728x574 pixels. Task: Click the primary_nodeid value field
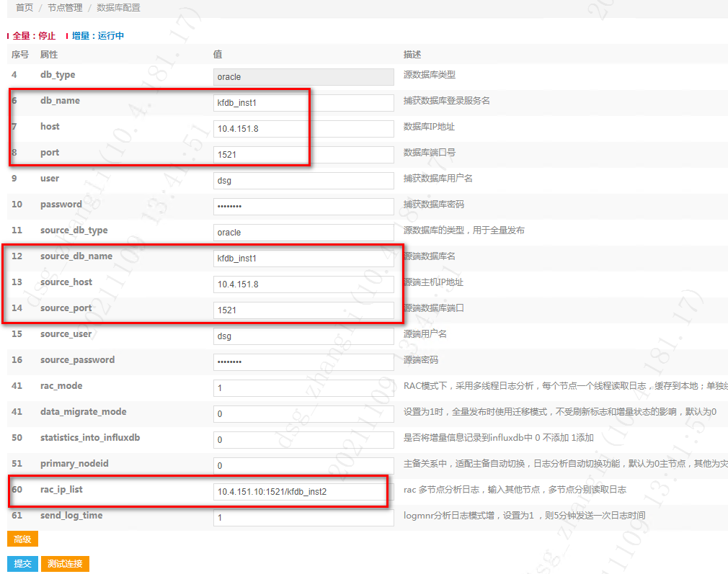tap(303, 466)
